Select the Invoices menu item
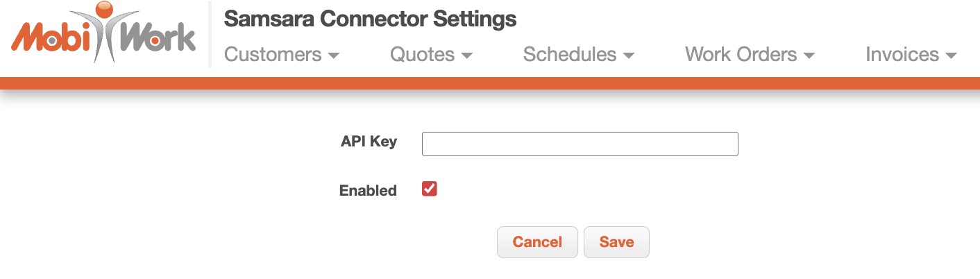 (902, 55)
